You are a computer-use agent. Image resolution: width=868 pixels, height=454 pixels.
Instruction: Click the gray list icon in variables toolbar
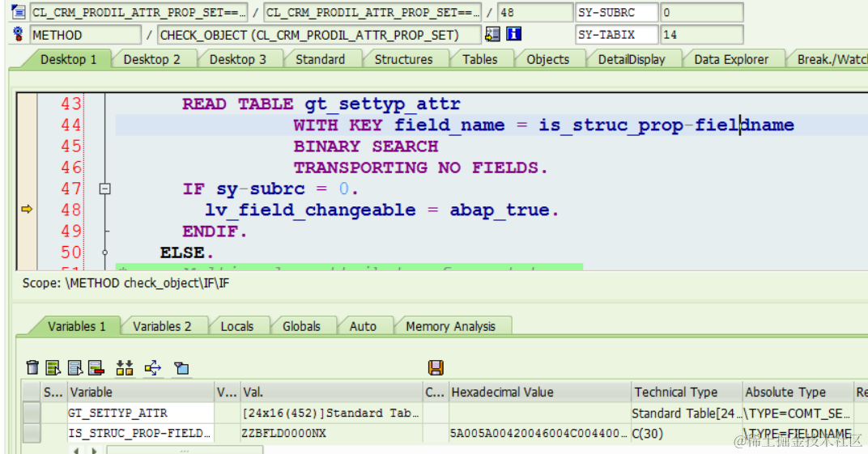[74, 367]
